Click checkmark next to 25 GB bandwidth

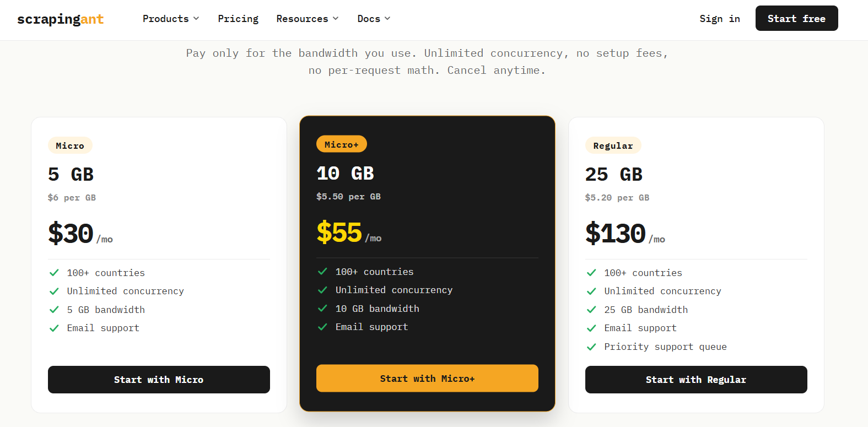pos(591,310)
